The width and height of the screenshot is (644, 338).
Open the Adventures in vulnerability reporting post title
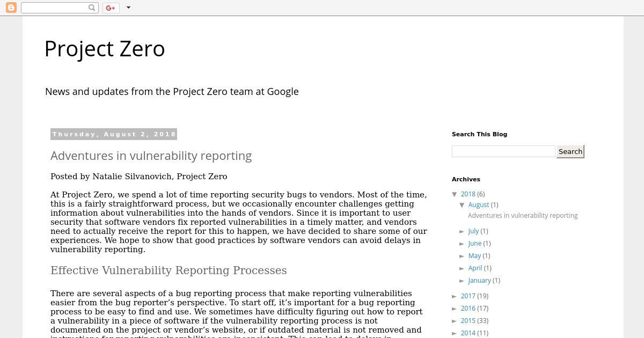click(x=151, y=156)
